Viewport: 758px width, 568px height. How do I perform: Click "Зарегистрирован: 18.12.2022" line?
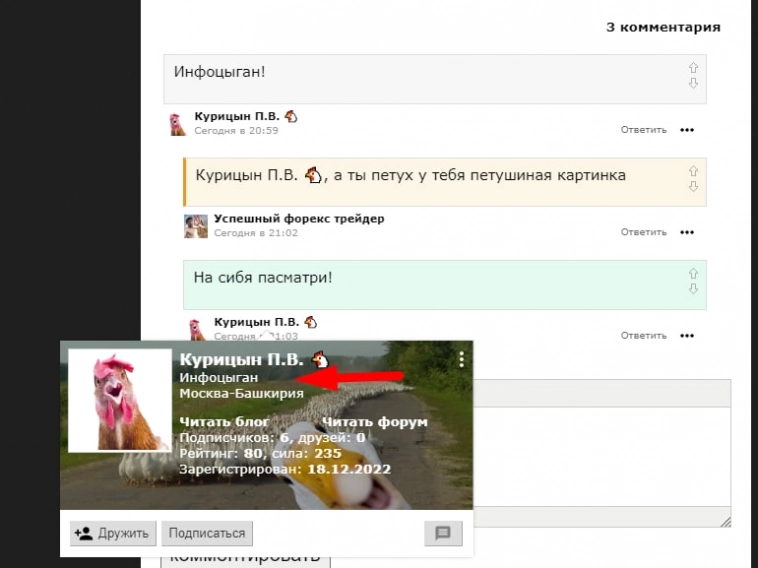pyautogui.click(x=285, y=469)
